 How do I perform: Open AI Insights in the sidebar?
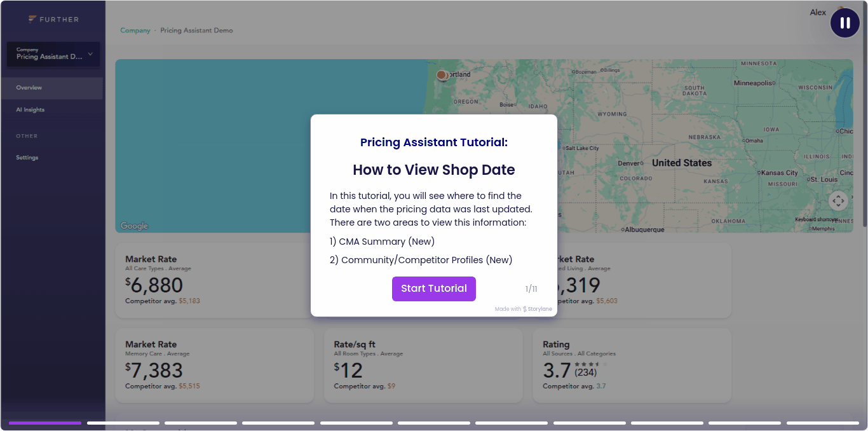coord(31,110)
